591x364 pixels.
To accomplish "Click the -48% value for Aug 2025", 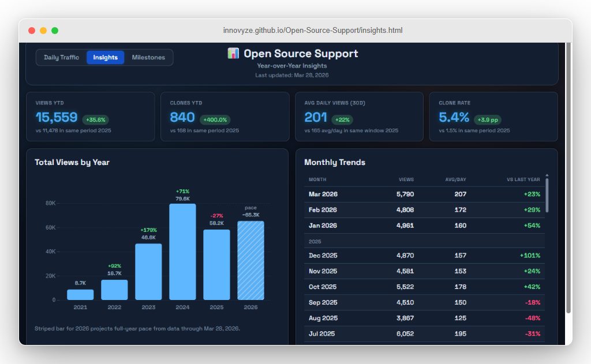I will 533,318.
